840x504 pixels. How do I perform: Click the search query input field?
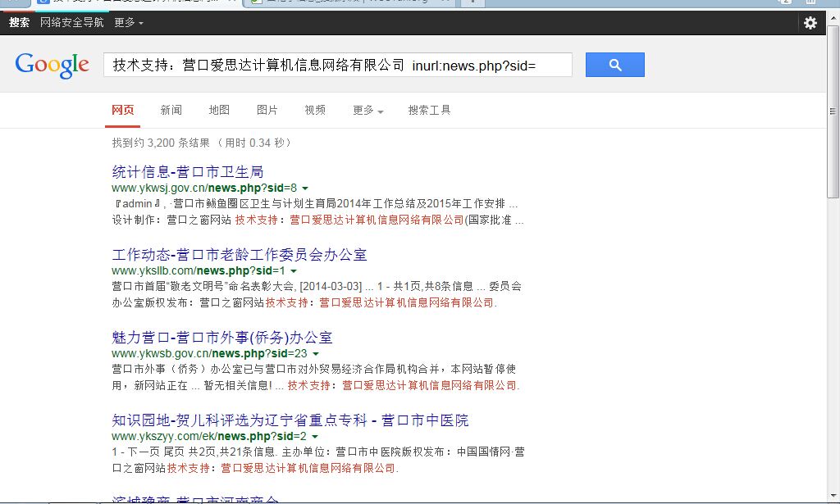tap(337, 65)
